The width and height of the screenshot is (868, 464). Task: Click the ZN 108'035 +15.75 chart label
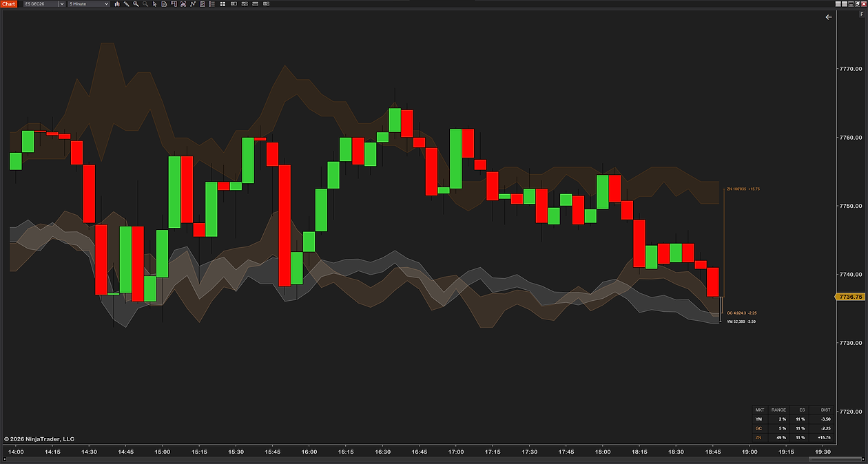(743, 189)
